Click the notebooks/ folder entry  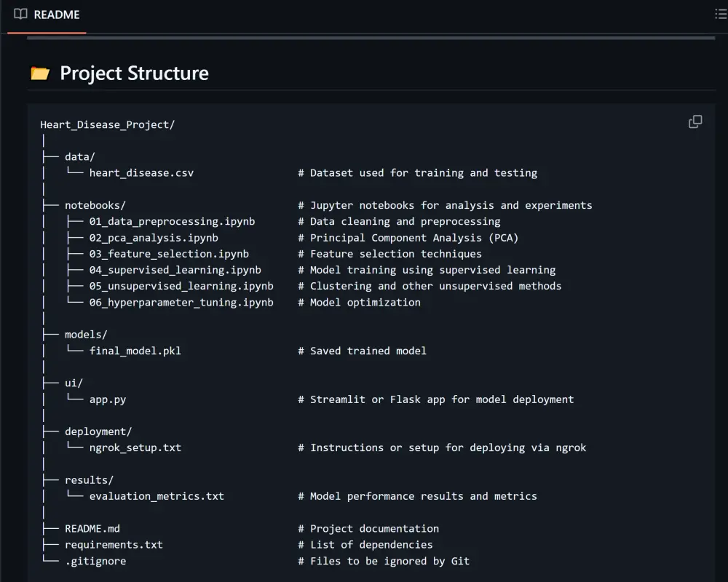tap(95, 205)
